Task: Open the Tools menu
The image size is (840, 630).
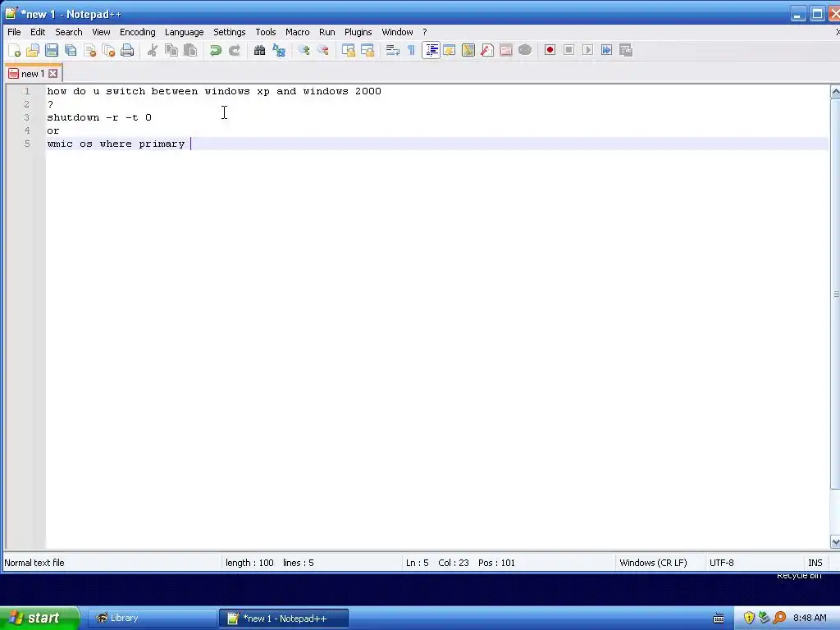Action: [265, 32]
